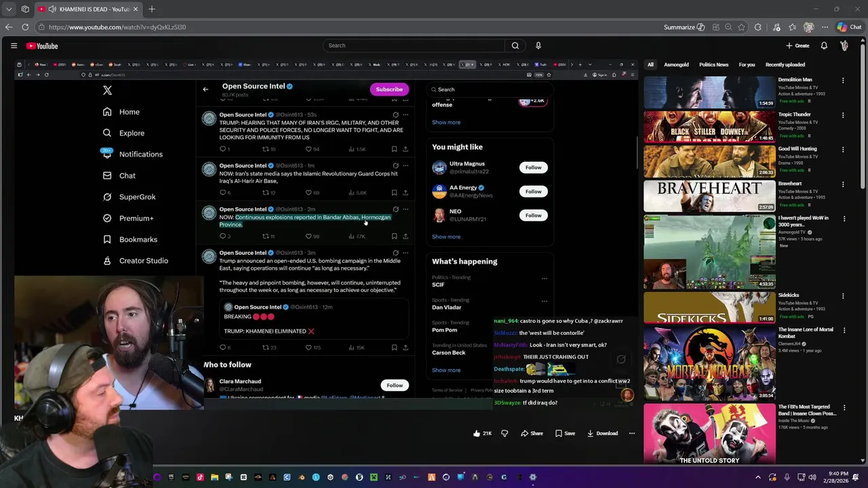Open more actions below the video

631,433
